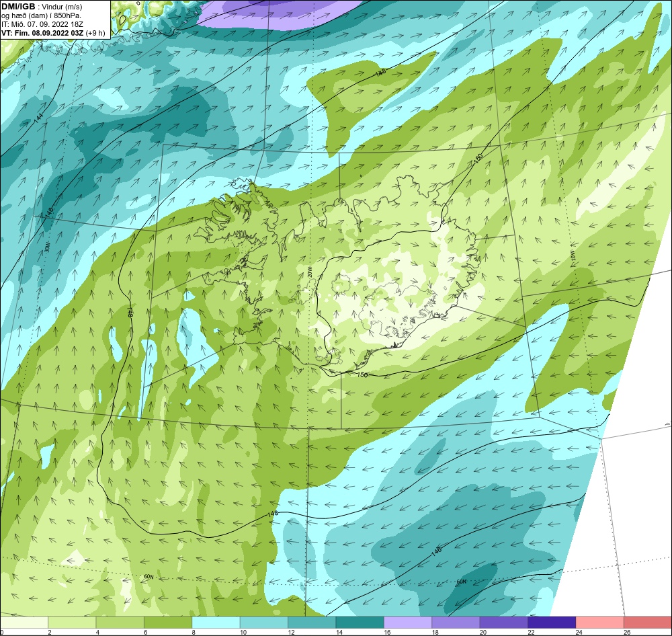Click the legend value '2'
672x636 pixels.
coord(50,632)
